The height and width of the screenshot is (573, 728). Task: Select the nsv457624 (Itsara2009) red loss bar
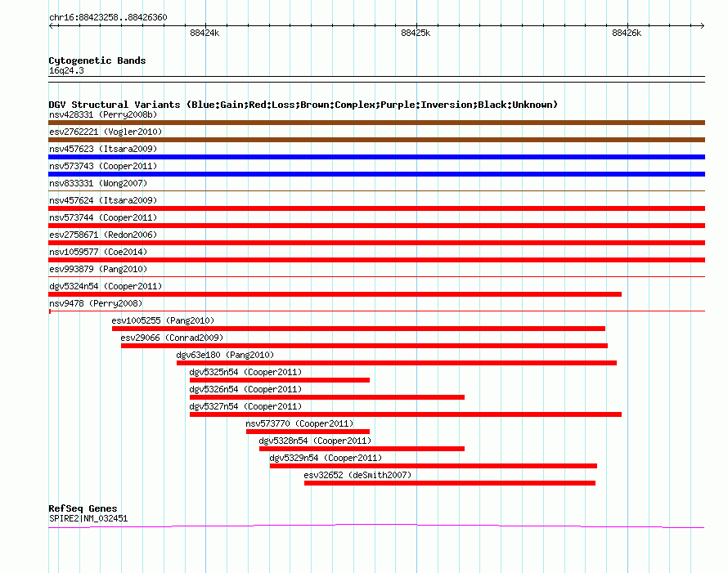(376, 208)
